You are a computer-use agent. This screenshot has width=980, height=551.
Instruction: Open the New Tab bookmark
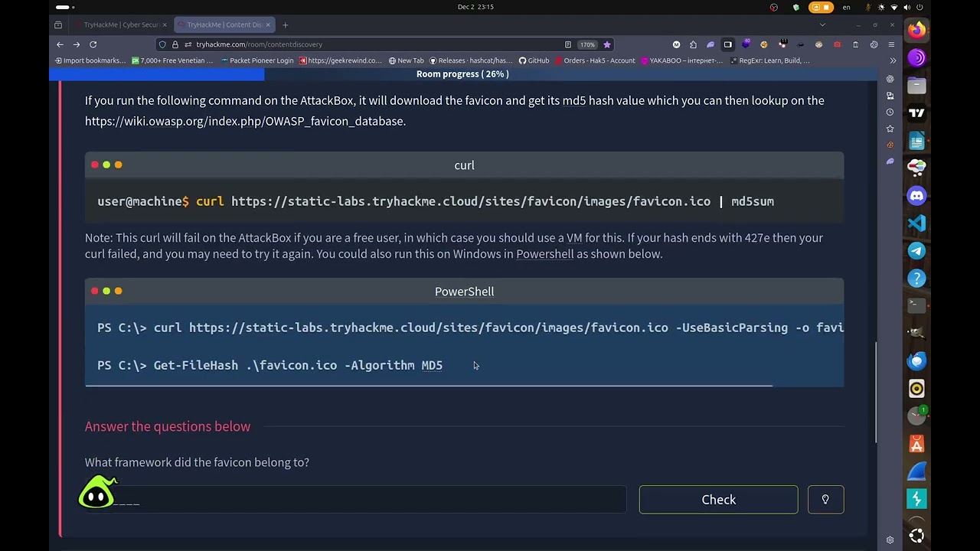[406, 60]
